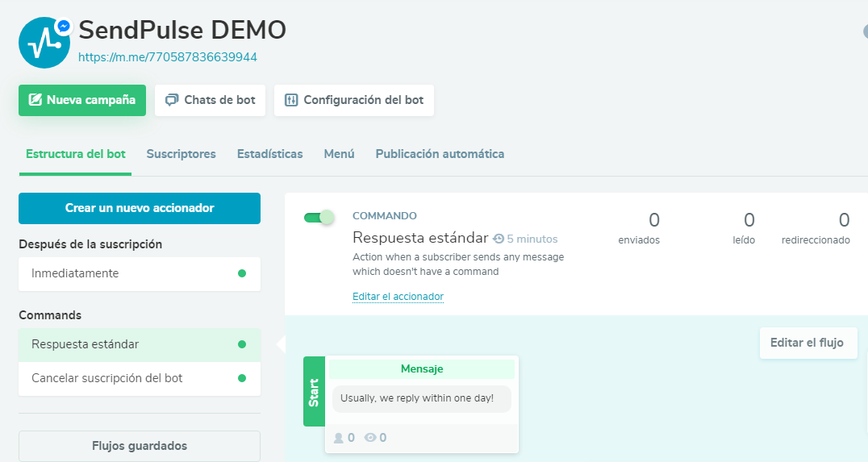Open Chats de bot
868x462 pixels.
211,100
